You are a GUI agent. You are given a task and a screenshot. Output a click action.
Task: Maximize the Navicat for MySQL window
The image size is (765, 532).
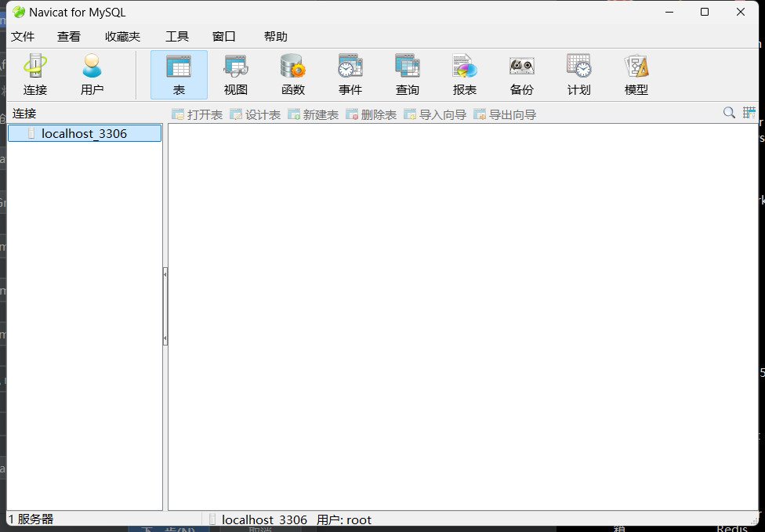[x=705, y=12]
